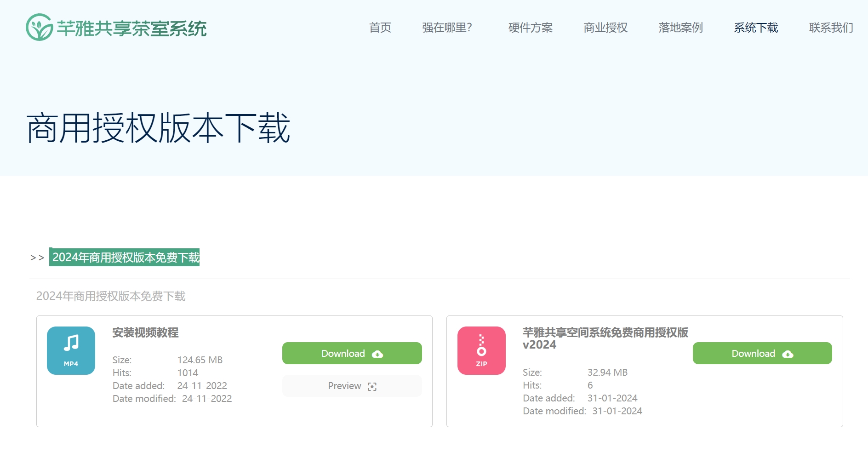
Task: Select the 系统下载 navigation item
Action: pyautogui.click(x=755, y=28)
